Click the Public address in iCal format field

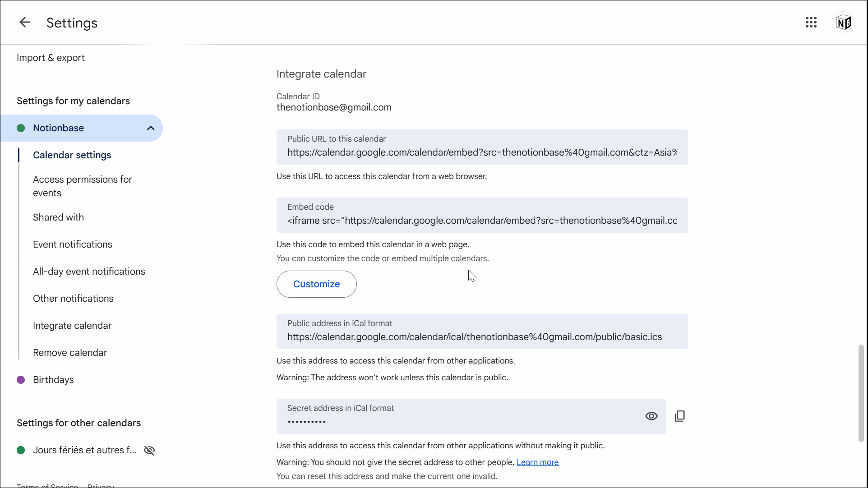[x=482, y=331]
